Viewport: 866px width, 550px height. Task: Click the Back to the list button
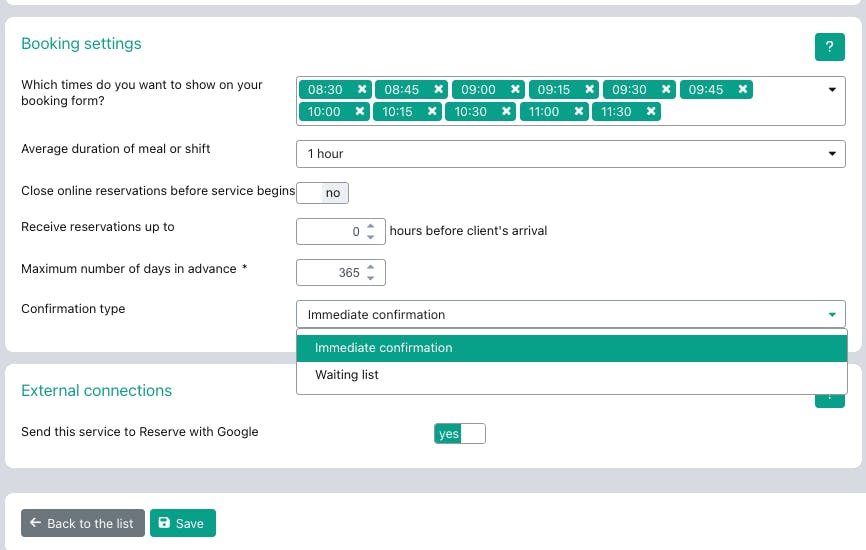pyautogui.click(x=83, y=523)
